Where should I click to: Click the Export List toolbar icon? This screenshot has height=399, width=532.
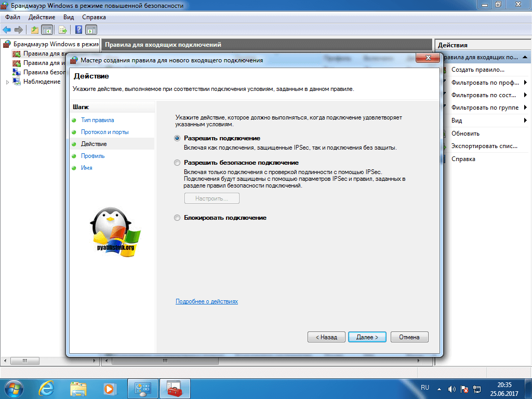coord(63,30)
